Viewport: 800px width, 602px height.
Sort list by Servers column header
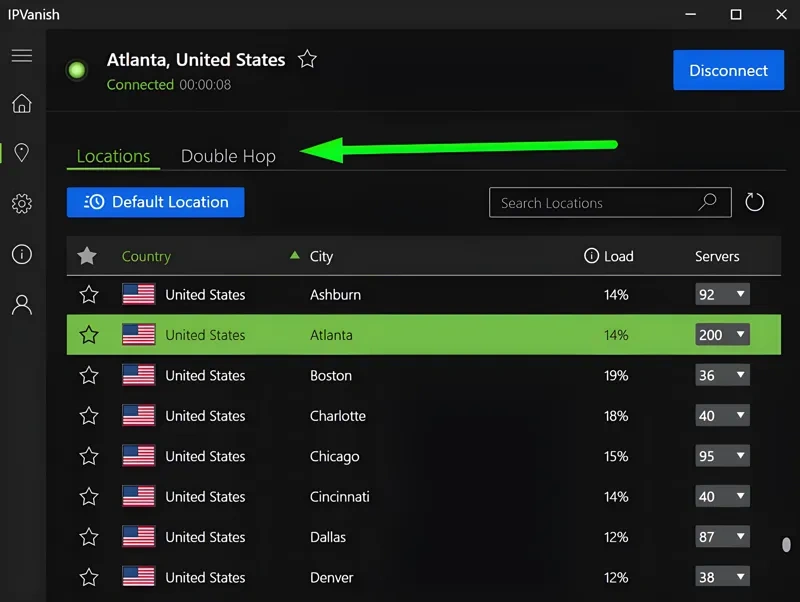point(717,256)
